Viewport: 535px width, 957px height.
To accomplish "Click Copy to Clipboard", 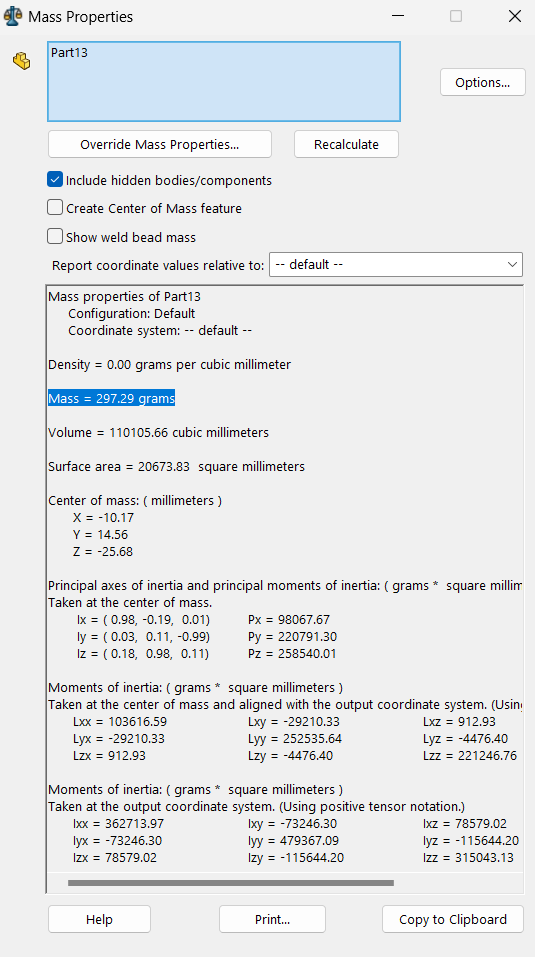I will tap(453, 919).
